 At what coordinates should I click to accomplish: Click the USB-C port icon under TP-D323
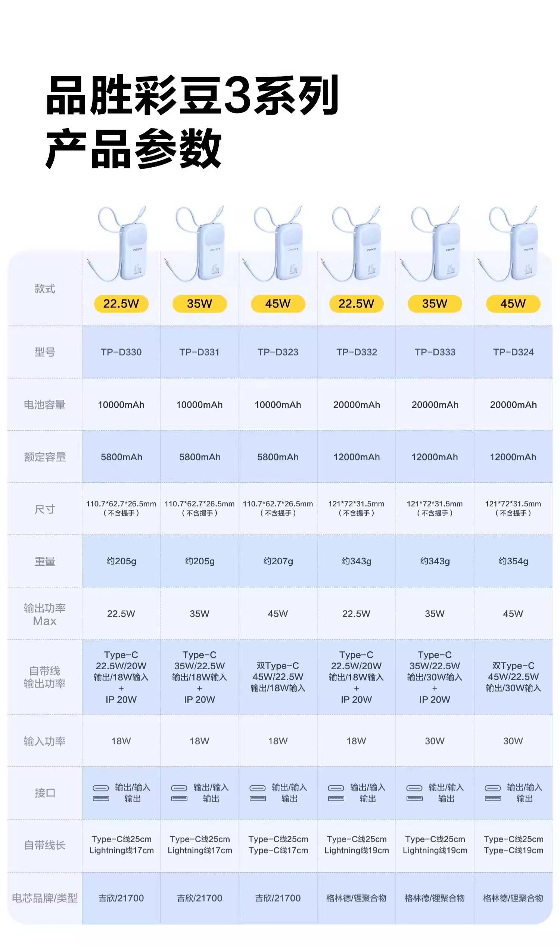coord(258,788)
